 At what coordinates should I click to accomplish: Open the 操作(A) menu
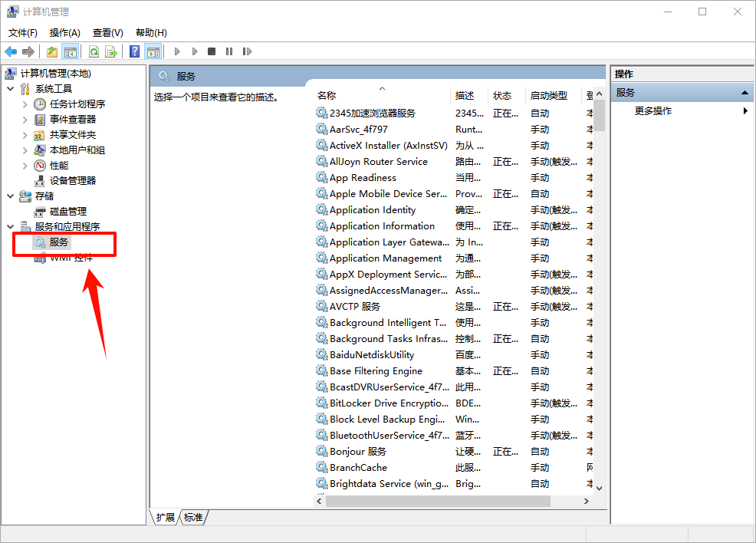pos(64,33)
